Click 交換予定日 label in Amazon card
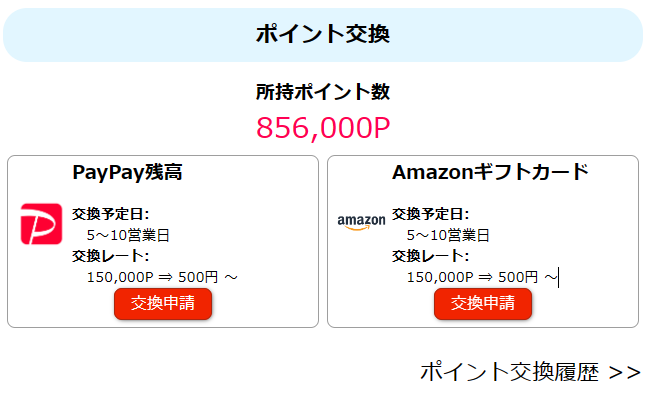 [x=430, y=214]
